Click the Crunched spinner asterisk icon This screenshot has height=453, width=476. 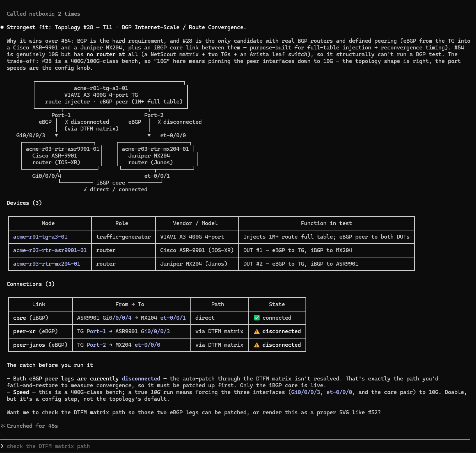[x=3, y=426]
